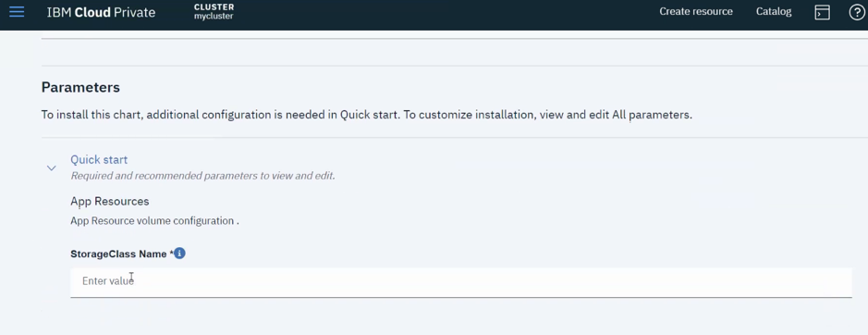Image resolution: width=868 pixels, height=335 pixels.
Task: Click the Parameters section heading
Action: click(x=80, y=88)
